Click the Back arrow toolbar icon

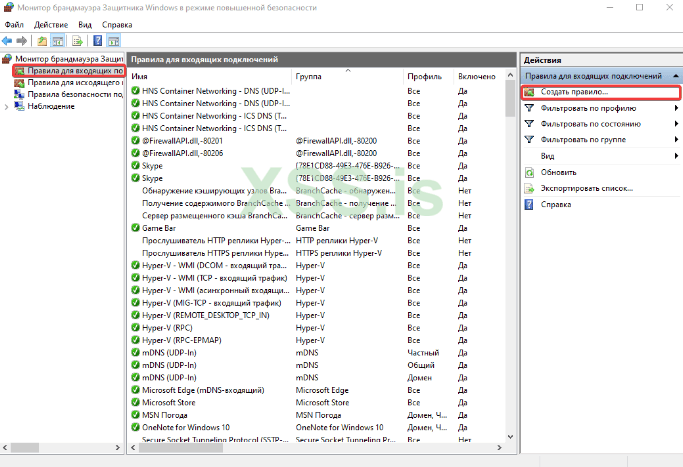[7, 41]
